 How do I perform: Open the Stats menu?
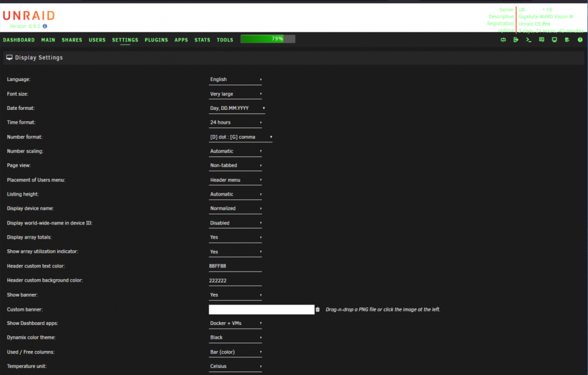coord(202,40)
